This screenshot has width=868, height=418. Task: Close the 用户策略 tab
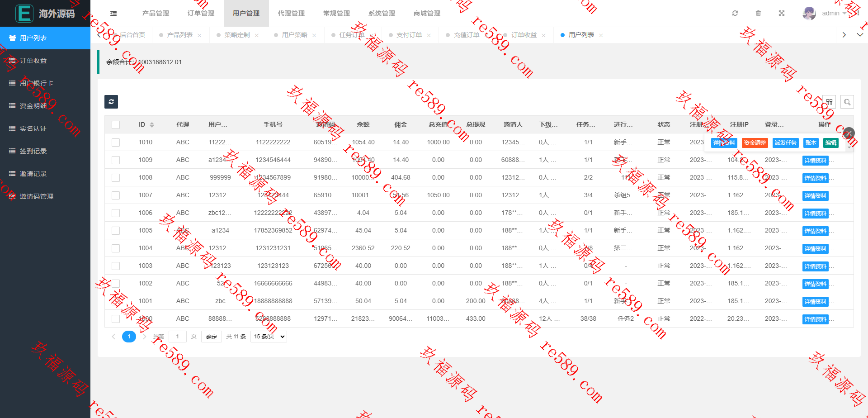point(314,35)
